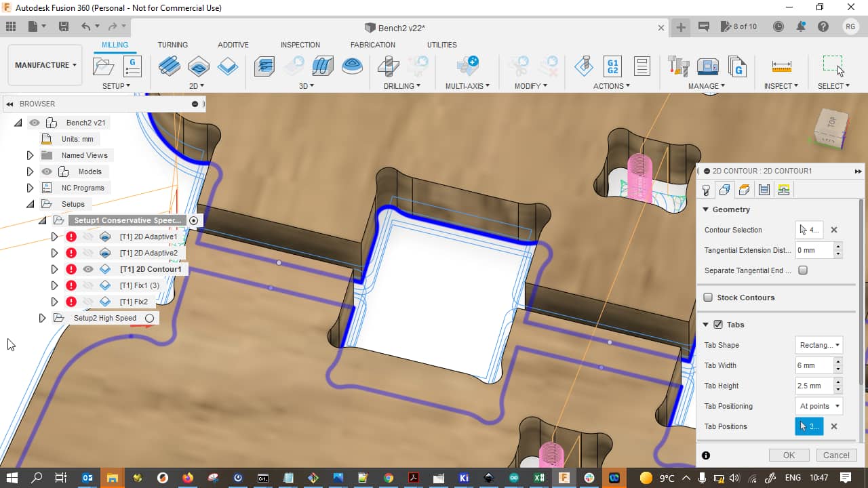Viewport: 868px width, 488px height.
Task: Expand the NC Programs node
Action: (x=30, y=188)
